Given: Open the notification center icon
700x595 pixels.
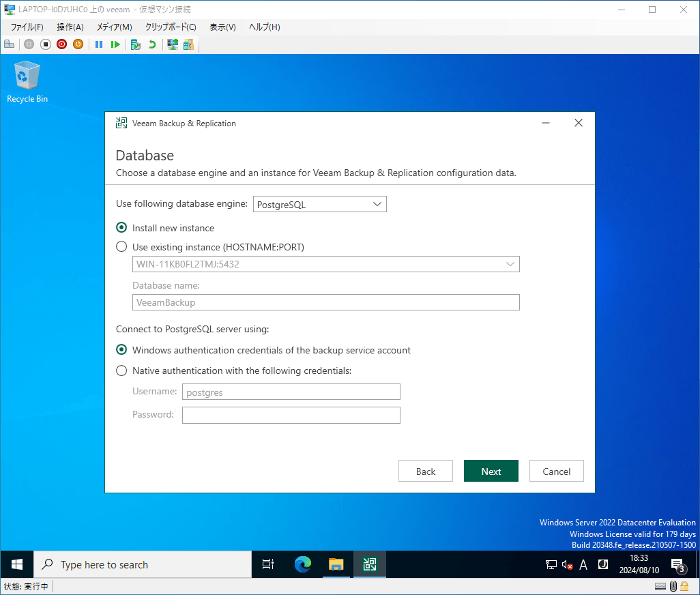Looking at the screenshot, I should pos(679,565).
